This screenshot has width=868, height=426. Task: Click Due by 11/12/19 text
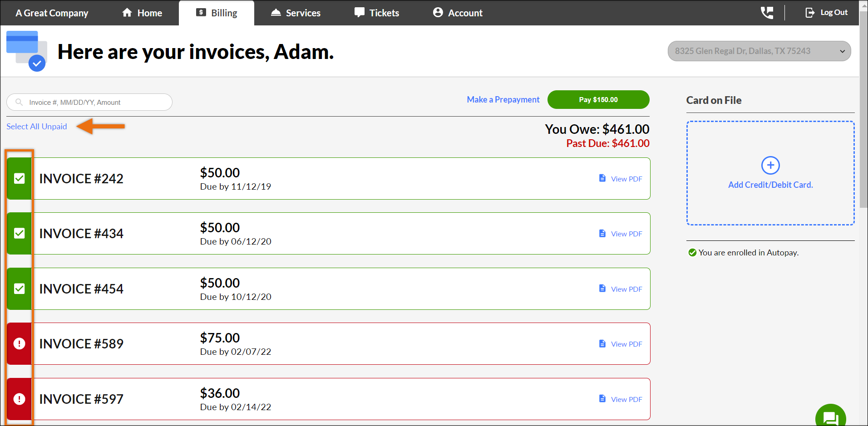236,186
